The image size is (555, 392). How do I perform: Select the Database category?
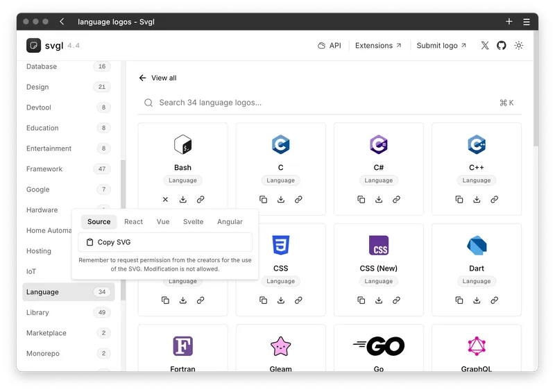(x=68, y=66)
